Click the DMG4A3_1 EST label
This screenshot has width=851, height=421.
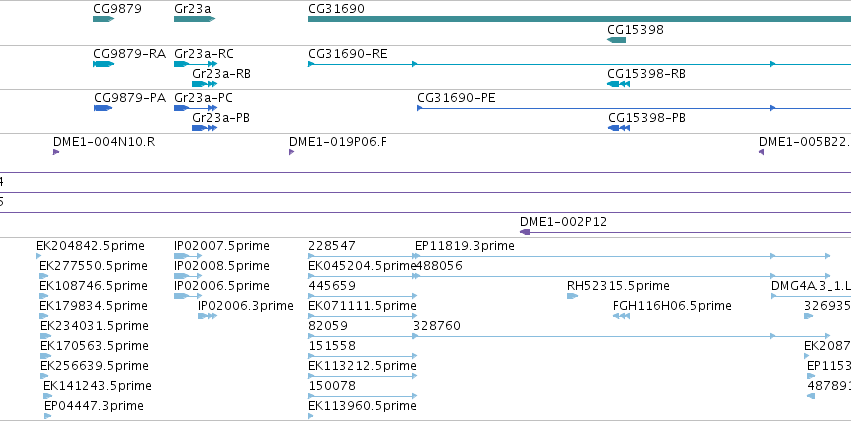[x=811, y=286]
